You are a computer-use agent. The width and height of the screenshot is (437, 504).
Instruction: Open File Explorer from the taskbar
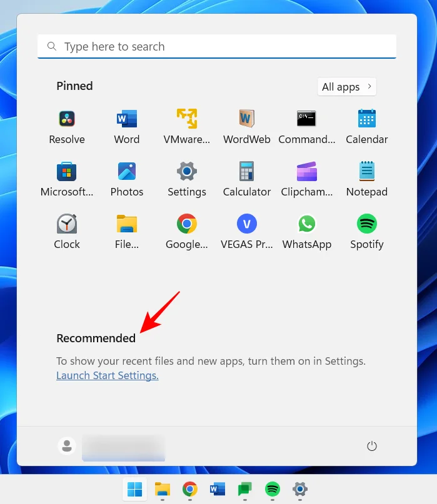(x=162, y=489)
